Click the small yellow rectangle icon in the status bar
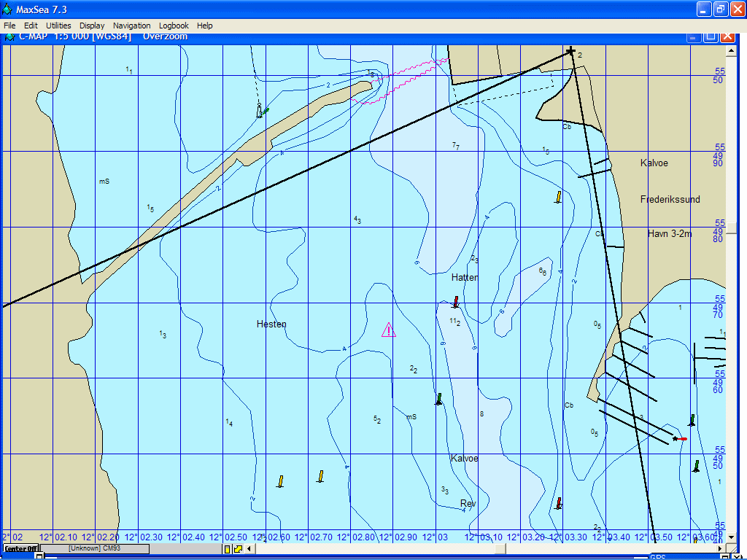The width and height of the screenshot is (747, 560). (x=228, y=549)
